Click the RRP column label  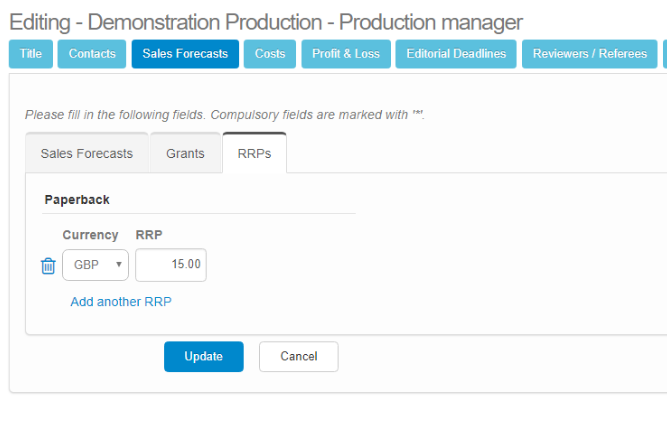tap(149, 235)
